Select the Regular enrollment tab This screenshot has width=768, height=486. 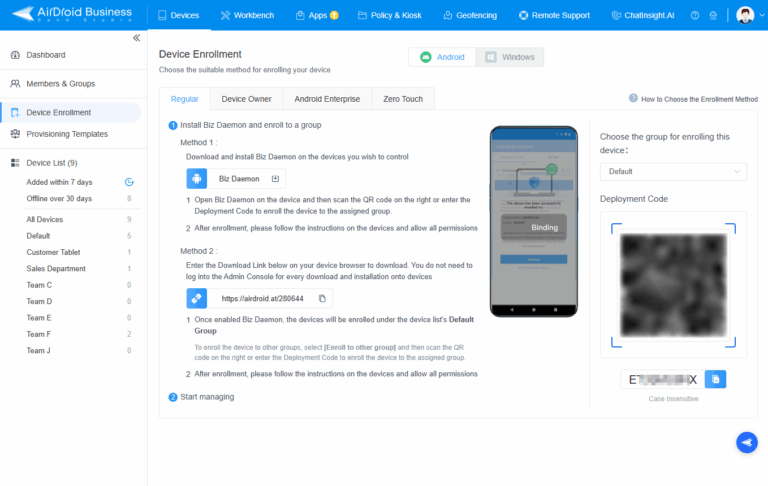[x=185, y=99]
